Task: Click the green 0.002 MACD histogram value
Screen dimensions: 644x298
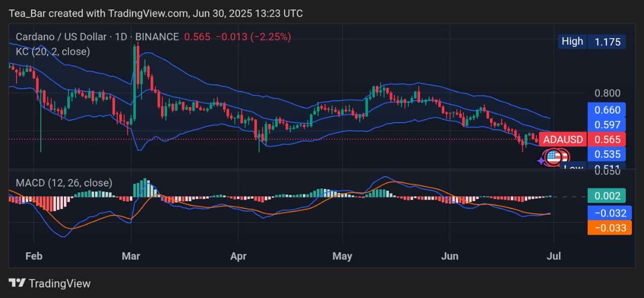Action: (x=607, y=196)
